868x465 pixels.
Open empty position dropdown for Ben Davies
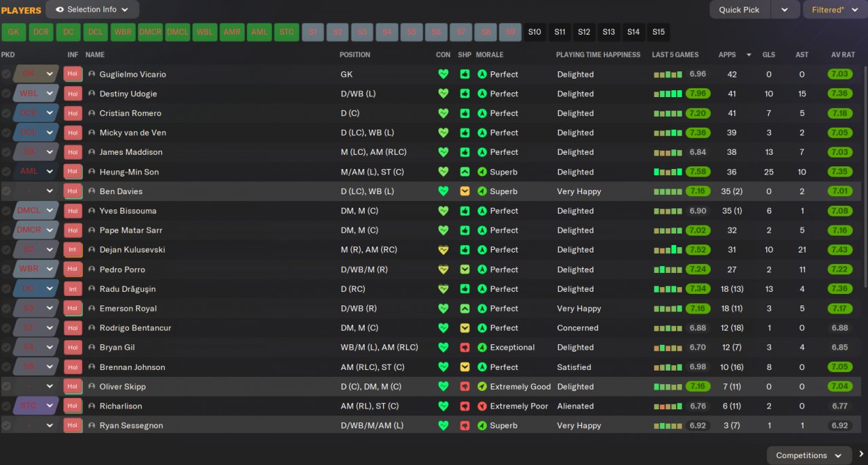pos(50,191)
